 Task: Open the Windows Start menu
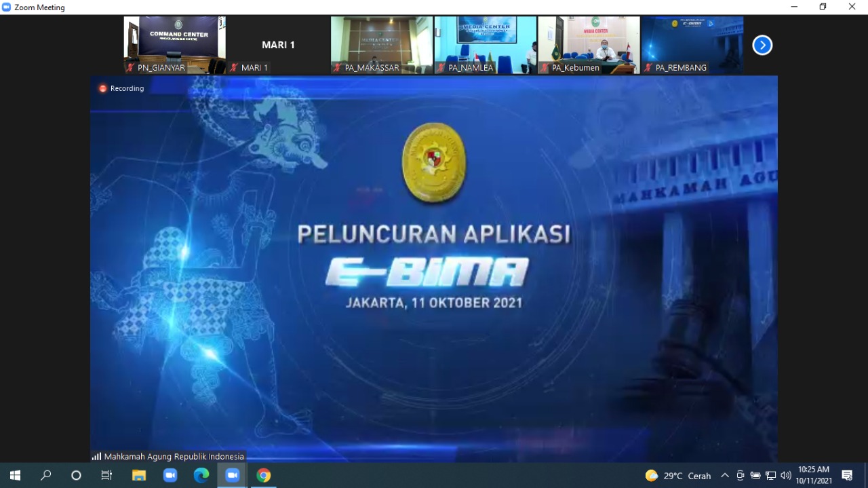coord(15,476)
